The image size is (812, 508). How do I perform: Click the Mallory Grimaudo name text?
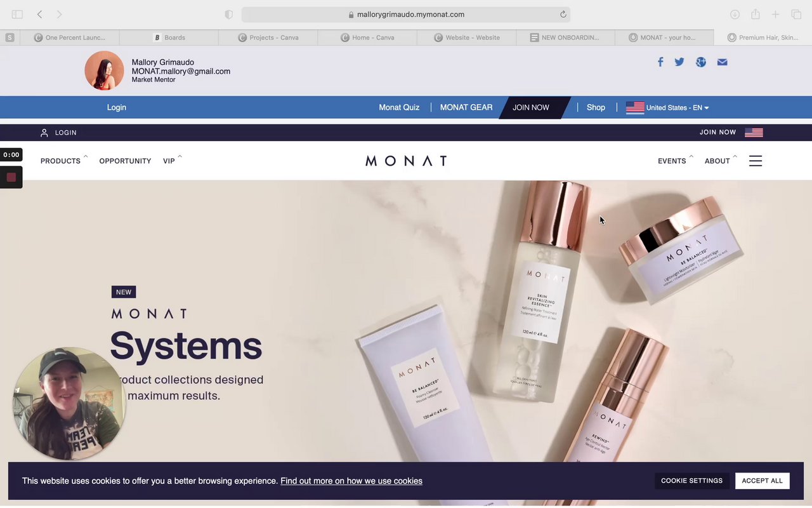pos(163,62)
